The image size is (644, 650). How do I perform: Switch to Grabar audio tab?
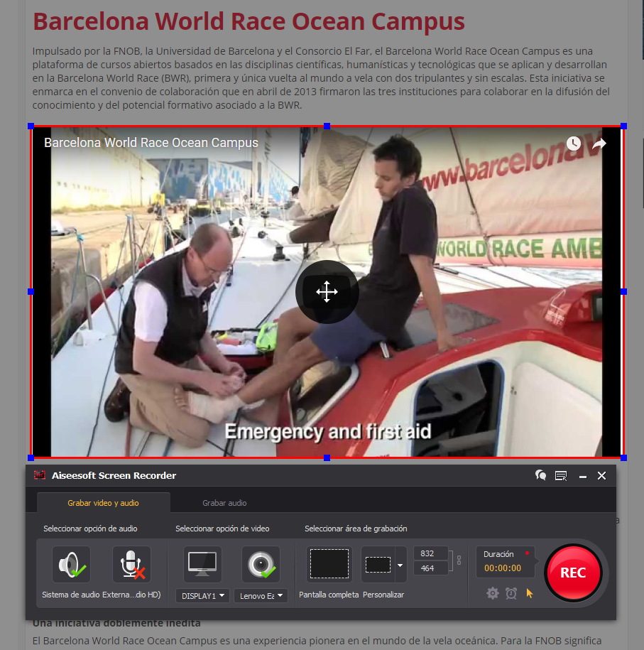pos(224,503)
